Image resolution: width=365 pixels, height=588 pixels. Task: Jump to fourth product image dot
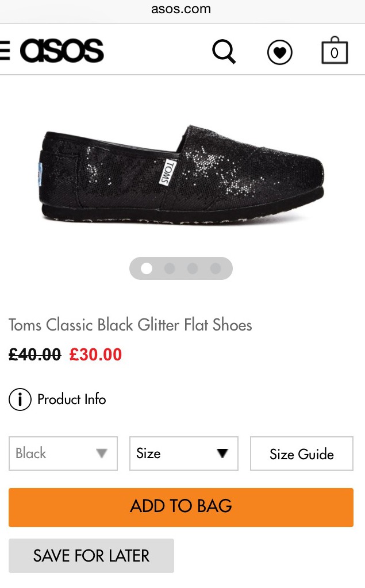coord(216,268)
